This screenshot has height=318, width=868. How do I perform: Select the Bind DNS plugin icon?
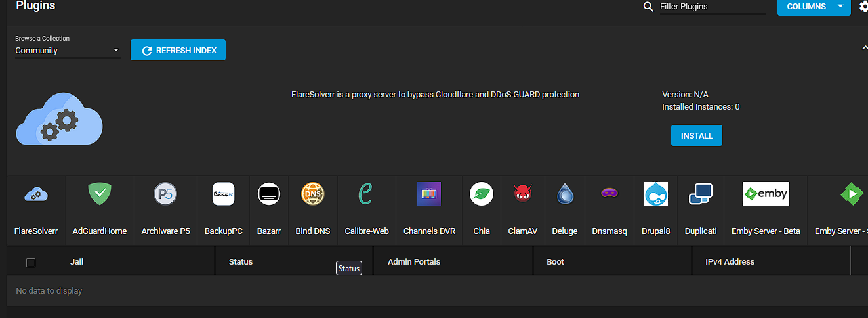coord(312,194)
